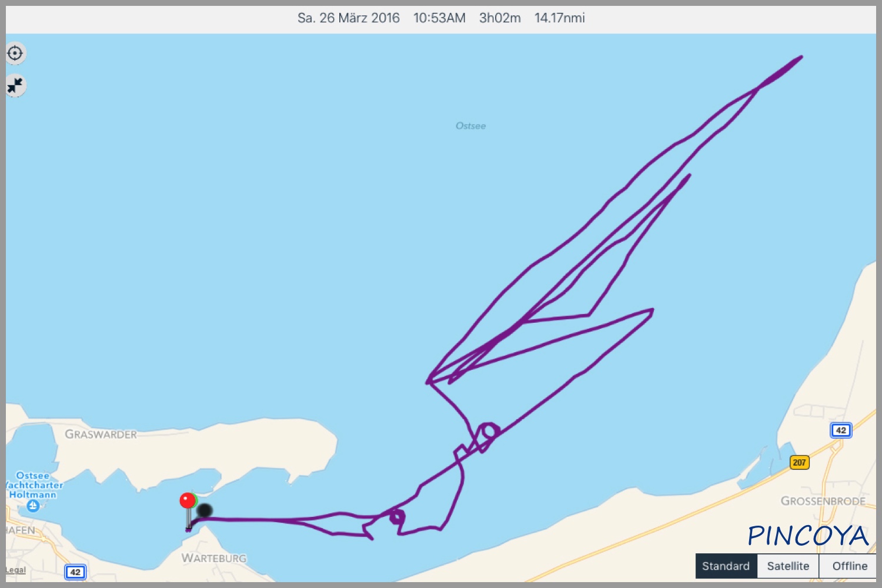882x588 pixels.
Task: Click the Graswarder place label
Action: click(101, 435)
